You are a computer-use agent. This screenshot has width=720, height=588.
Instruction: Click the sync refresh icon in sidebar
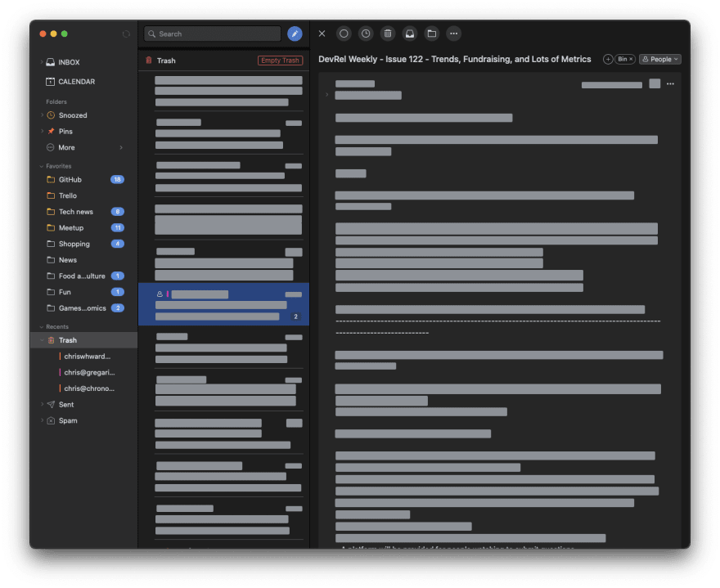(126, 34)
